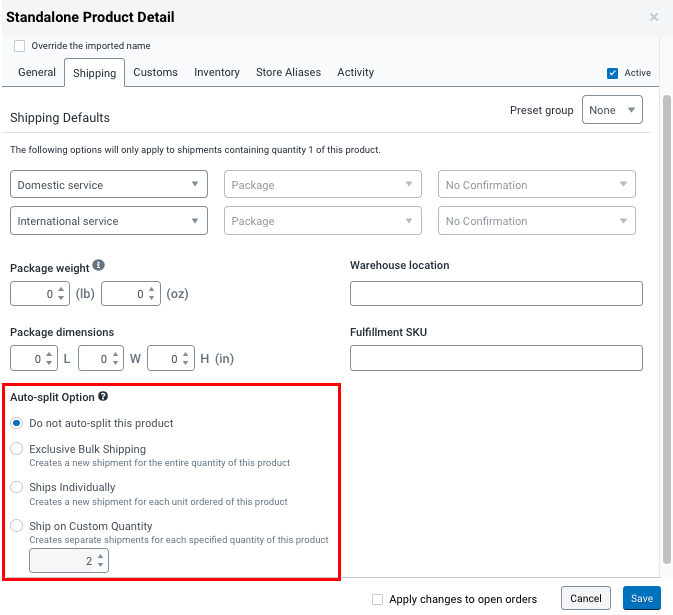Toggle the Active checkbox
Screen dimensions: 673x615
(612, 73)
